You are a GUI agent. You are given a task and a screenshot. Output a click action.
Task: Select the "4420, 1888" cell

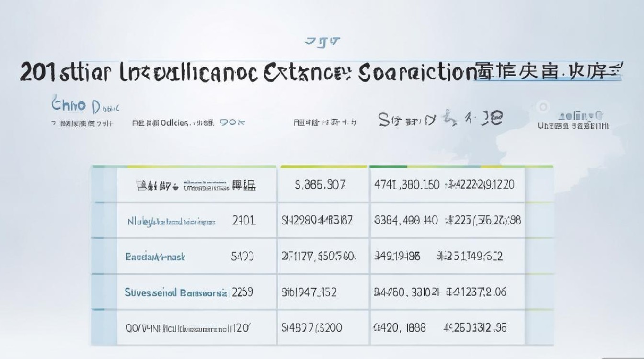[399, 328]
